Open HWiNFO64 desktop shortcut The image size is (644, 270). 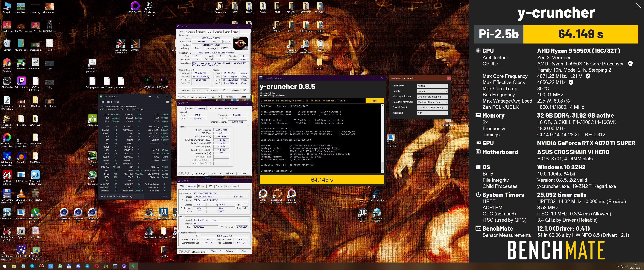[x=7, y=214]
